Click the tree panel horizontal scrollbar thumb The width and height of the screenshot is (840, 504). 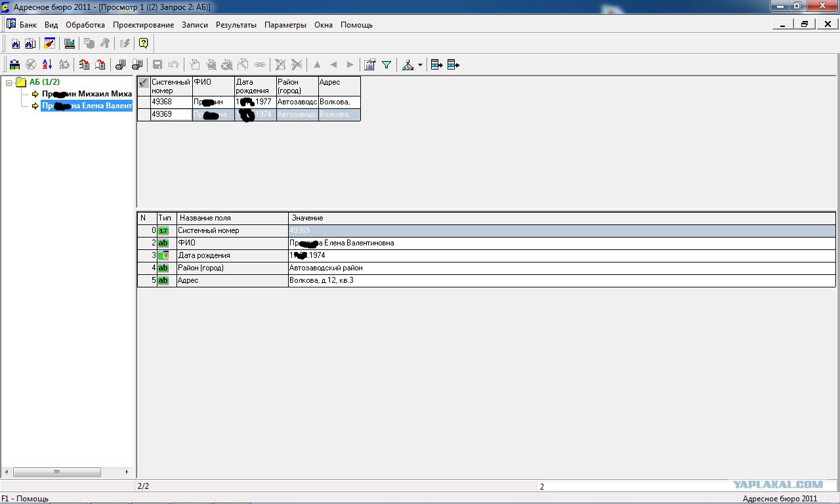pyautogui.click(x=57, y=472)
